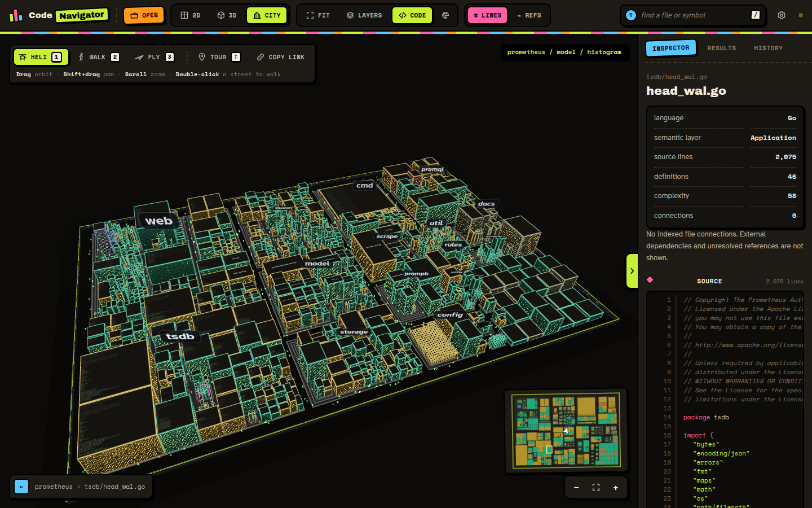
Task: Click the green status dot indicator
Action: tap(801, 15)
